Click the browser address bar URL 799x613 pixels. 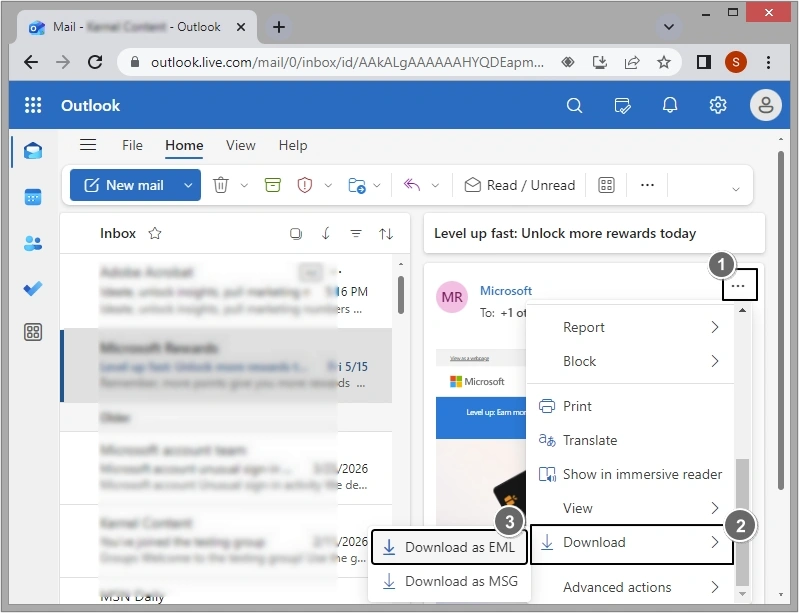(x=347, y=62)
